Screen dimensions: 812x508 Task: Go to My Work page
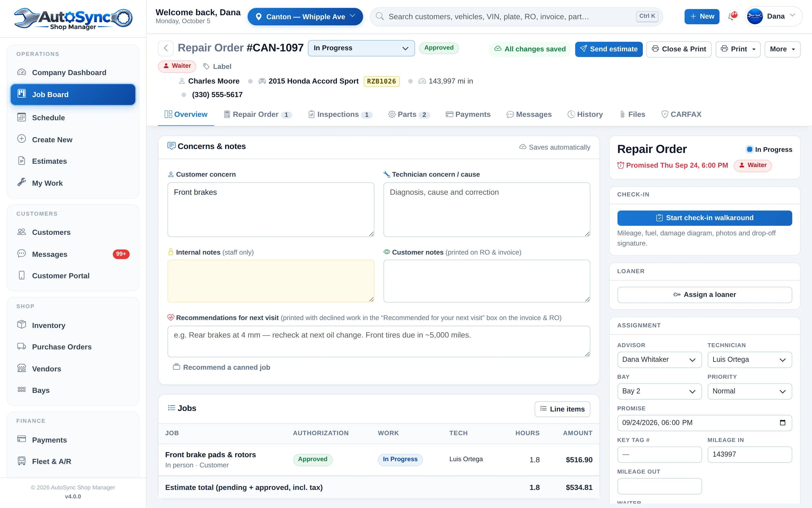pyautogui.click(x=73, y=183)
